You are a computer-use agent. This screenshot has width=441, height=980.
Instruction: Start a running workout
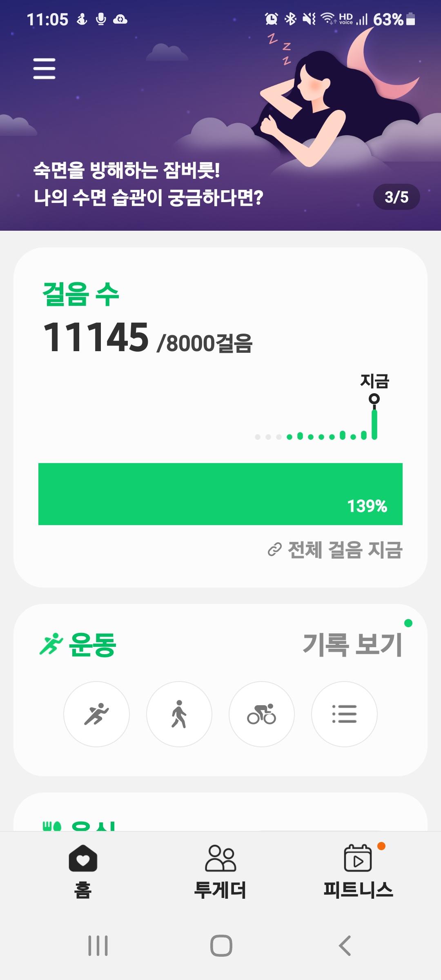96,714
